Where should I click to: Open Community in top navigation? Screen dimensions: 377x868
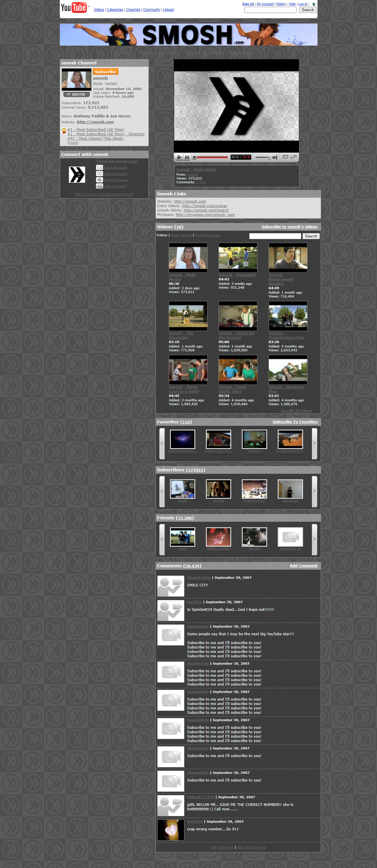click(x=152, y=10)
